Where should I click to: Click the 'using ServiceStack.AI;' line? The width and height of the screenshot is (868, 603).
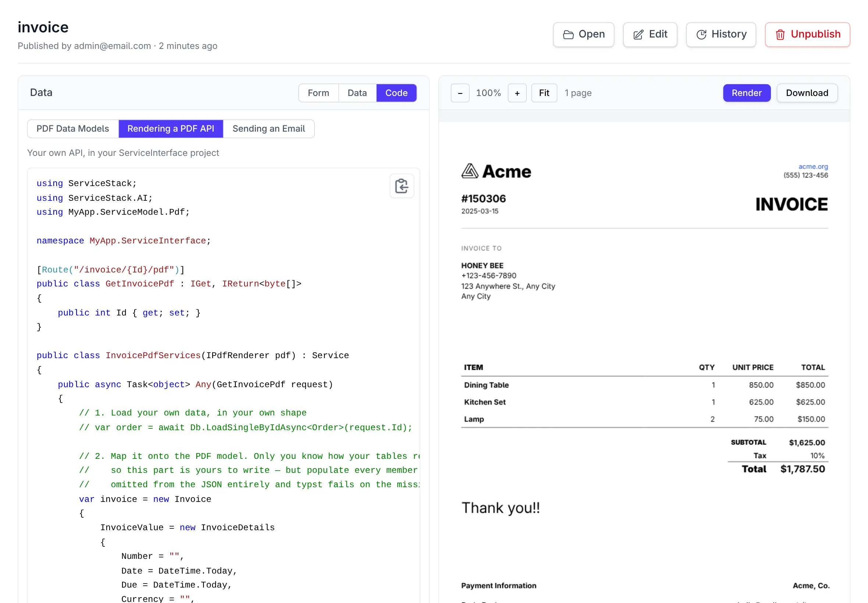click(x=95, y=198)
